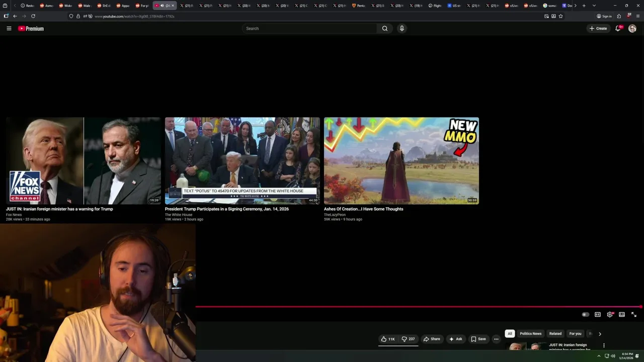Open the Fox News channel name link
This screenshot has width=644, height=362.
coord(14,215)
